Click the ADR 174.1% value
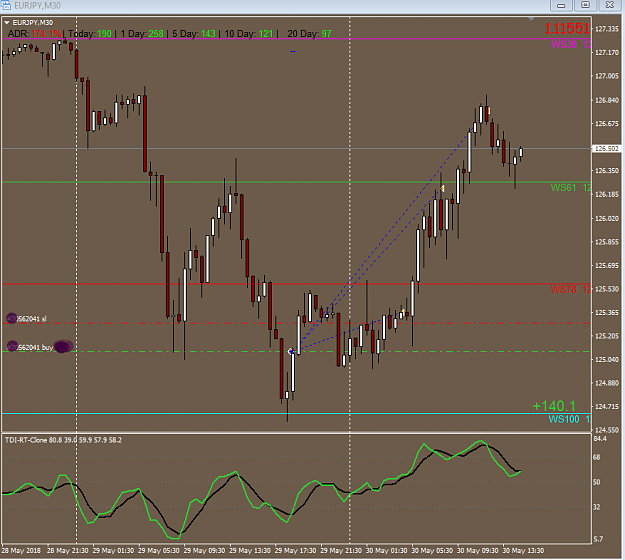Viewport: 625px width, 560px height. point(46,34)
